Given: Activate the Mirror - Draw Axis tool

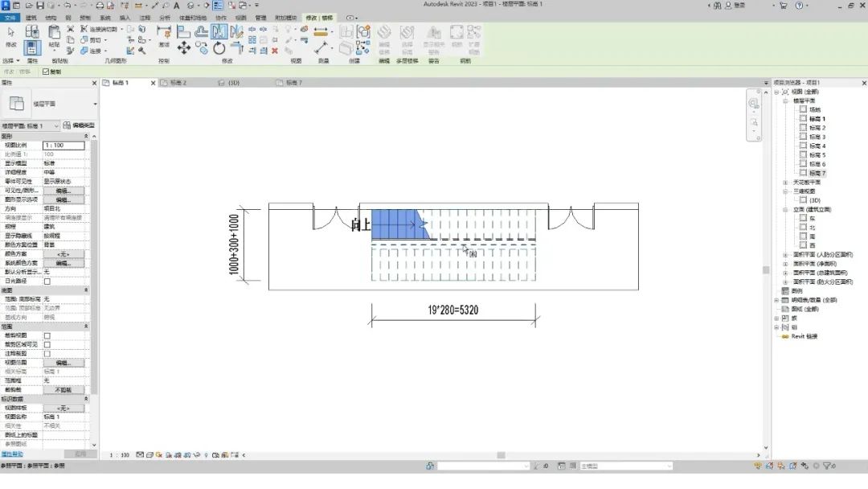Looking at the screenshot, I should click(x=236, y=31).
